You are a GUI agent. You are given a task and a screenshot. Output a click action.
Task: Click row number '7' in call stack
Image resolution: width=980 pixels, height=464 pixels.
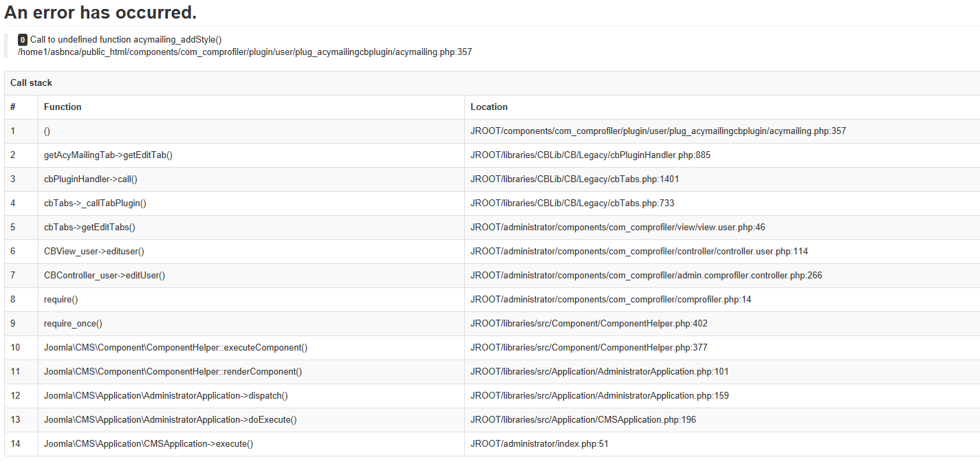tap(12, 276)
